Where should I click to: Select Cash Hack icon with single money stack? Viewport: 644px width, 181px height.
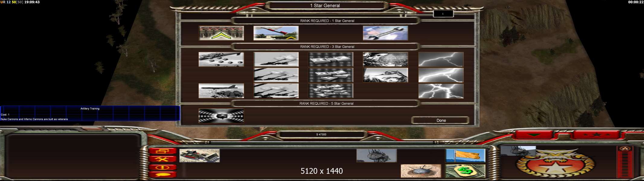point(331,59)
